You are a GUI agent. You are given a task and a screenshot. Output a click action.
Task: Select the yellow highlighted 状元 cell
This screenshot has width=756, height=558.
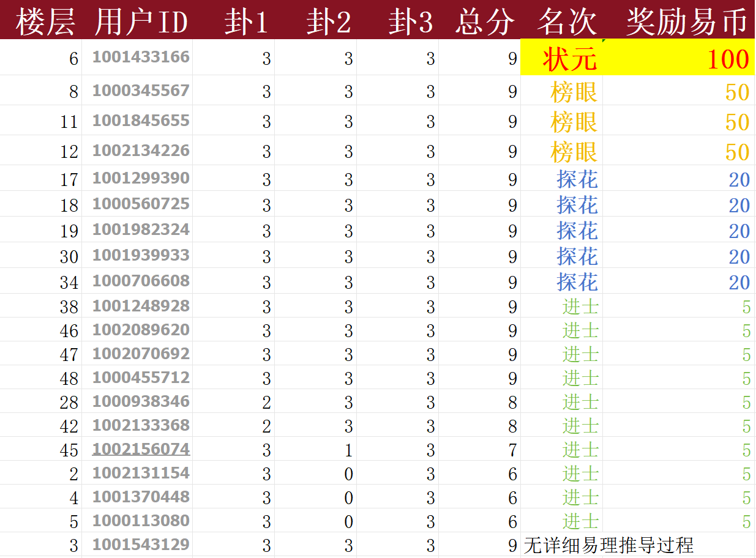(x=569, y=59)
